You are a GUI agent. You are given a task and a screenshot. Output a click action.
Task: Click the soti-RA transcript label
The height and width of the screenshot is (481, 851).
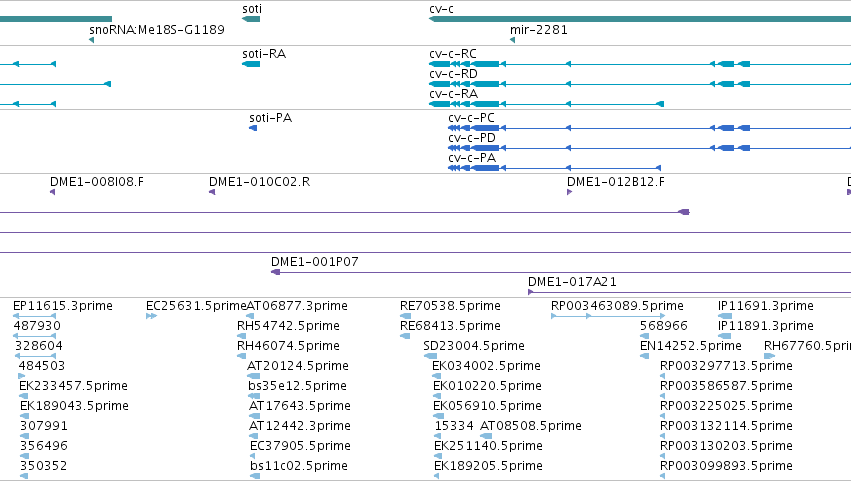(264, 54)
